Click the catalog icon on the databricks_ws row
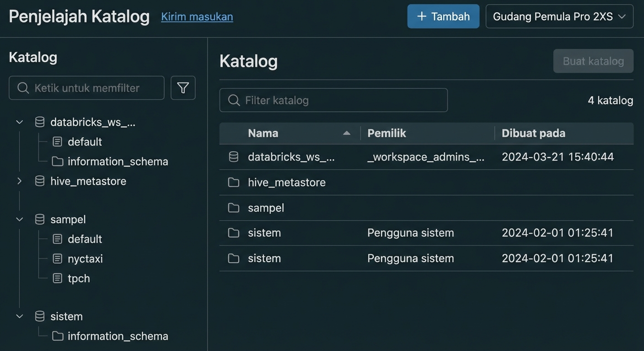644x351 pixels. [x=233, y=156]
